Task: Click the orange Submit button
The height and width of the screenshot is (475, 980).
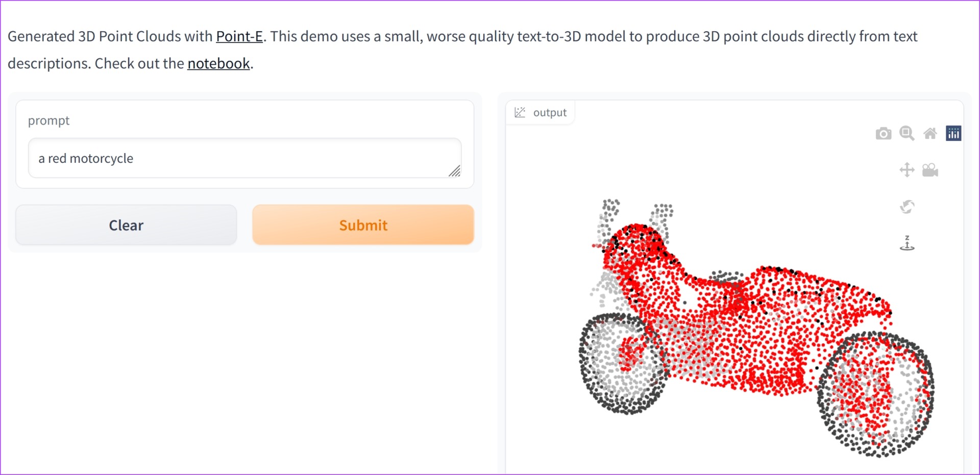Action: [x=363, y=225]
